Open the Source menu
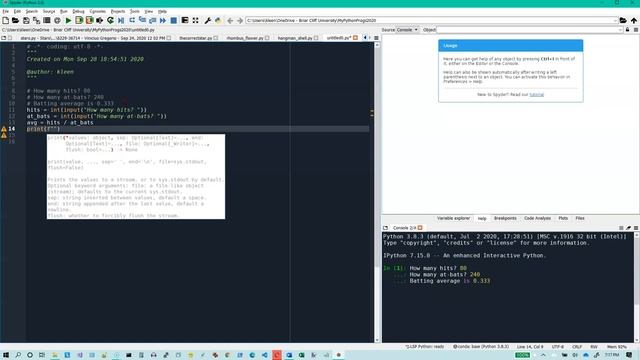The width and height of the screenshot is (640, 360). [x=49, y=11]
